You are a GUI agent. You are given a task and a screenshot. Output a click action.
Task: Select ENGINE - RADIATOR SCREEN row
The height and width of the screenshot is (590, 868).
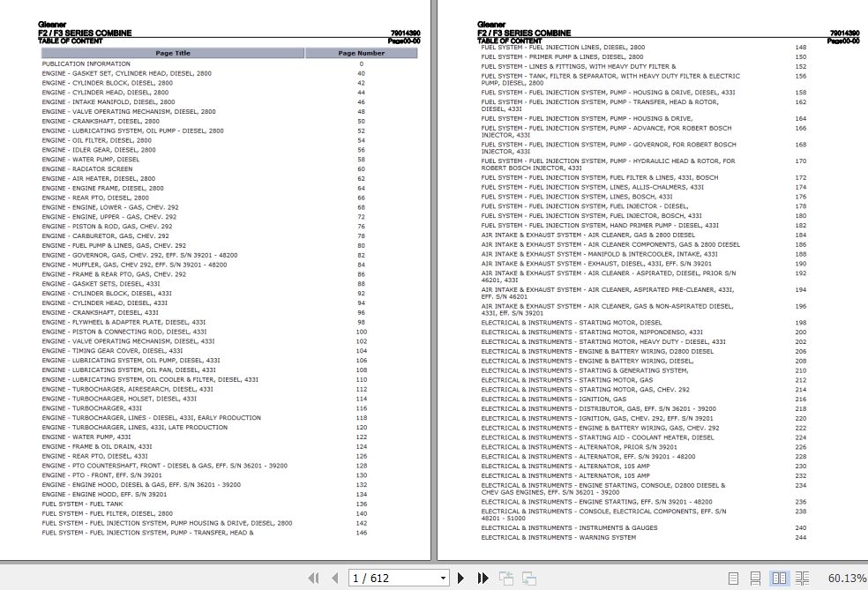pos(87,169)
